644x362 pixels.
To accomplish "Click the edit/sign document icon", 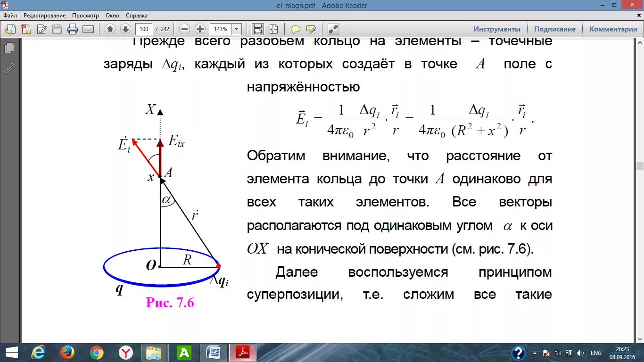I will click(42, 29).
